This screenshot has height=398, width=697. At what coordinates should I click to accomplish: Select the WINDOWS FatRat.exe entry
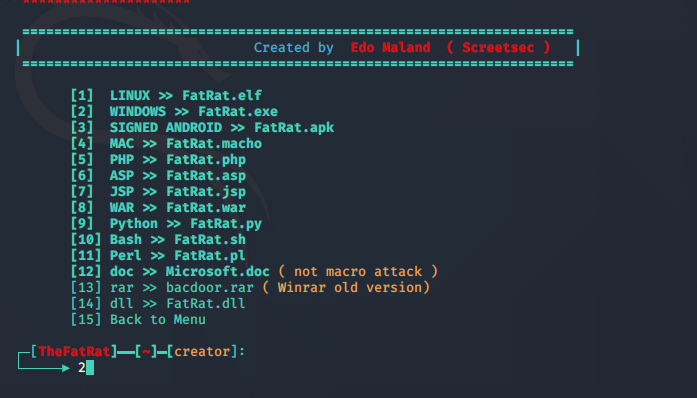click(174, 112)
